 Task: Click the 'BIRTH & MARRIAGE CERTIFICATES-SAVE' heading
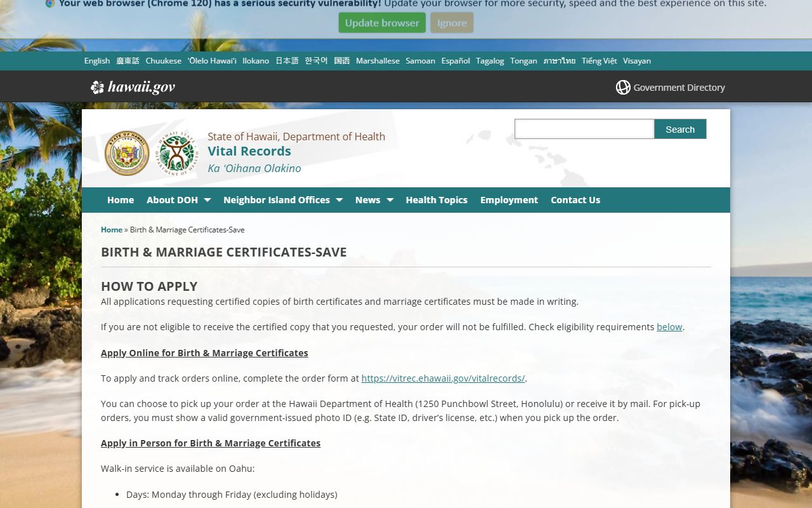tap(224, 252)
